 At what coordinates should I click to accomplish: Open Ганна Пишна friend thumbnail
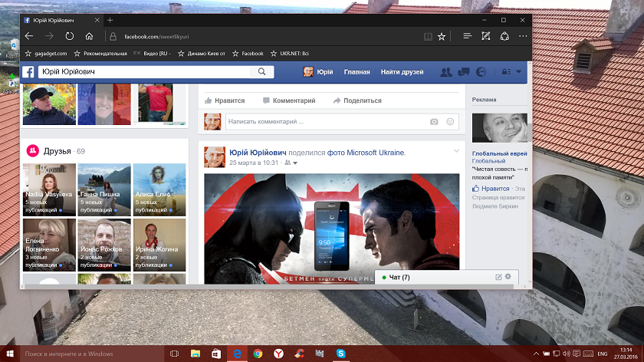click(x=104, y=190)
